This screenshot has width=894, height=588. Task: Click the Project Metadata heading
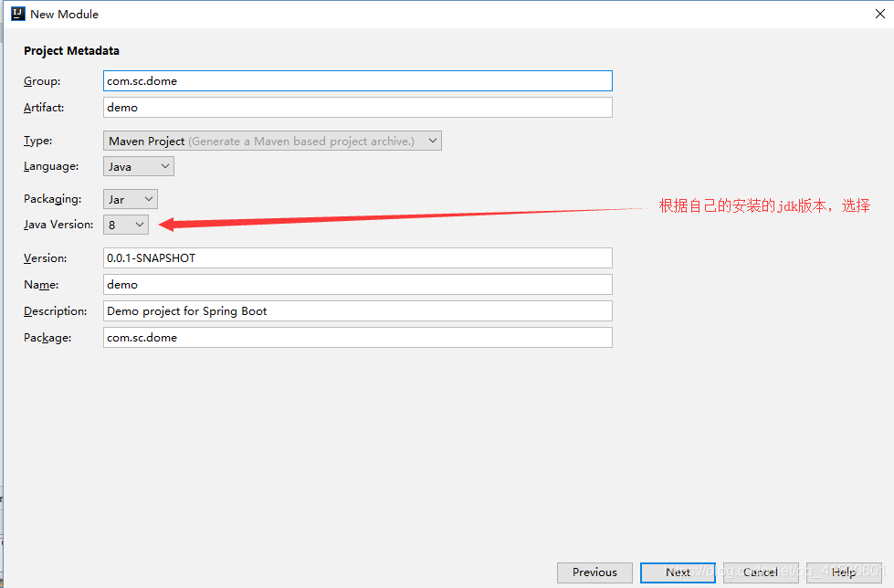click(x=72, y=51)
